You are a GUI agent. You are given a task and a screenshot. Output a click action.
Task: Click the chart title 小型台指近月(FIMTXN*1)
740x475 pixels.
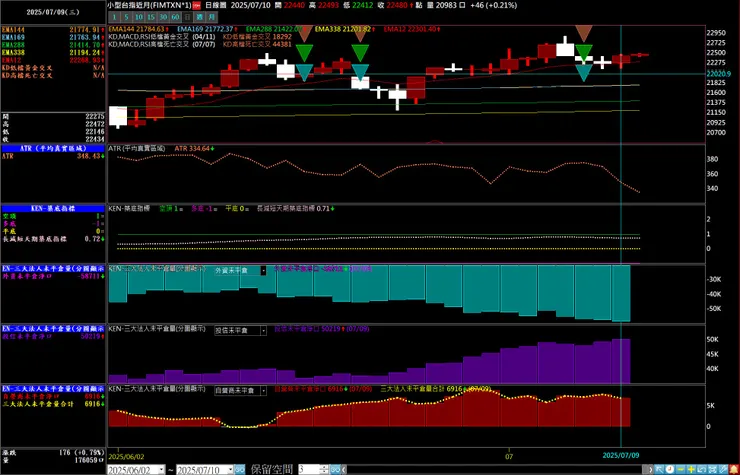tap(149, 5)
